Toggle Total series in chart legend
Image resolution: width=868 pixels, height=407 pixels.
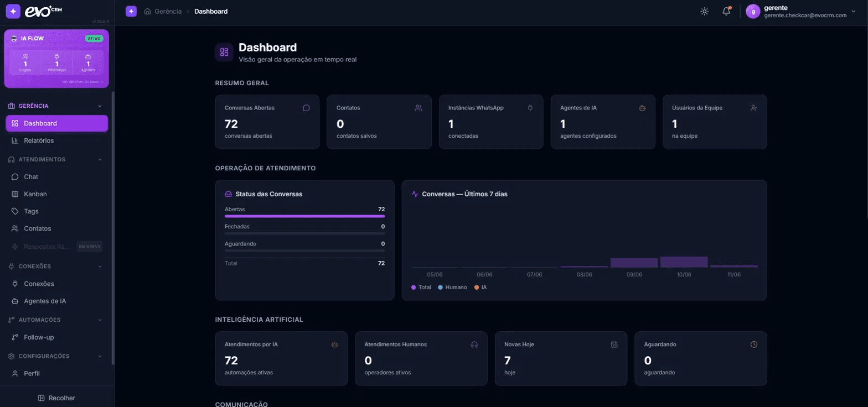pyautogui.click(x=421, y=288)
